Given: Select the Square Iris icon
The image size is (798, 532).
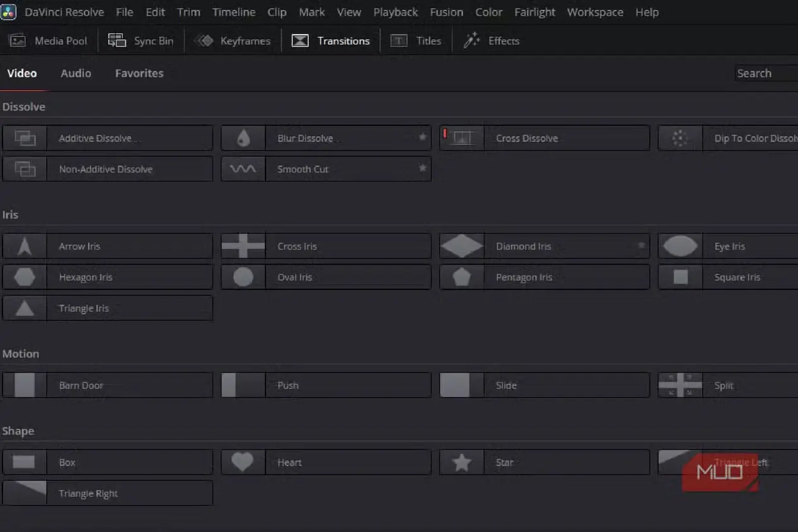Looking at the screenshot, I should point(680,277).
